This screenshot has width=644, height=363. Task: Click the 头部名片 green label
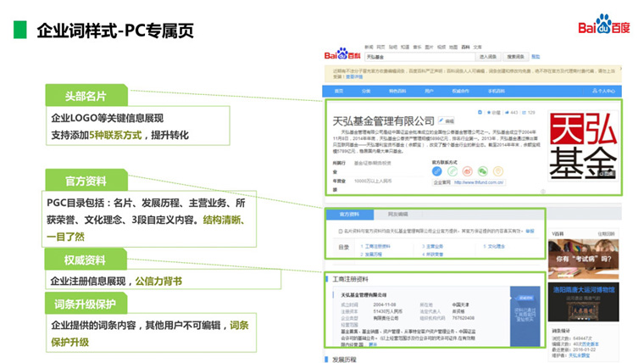86,96
